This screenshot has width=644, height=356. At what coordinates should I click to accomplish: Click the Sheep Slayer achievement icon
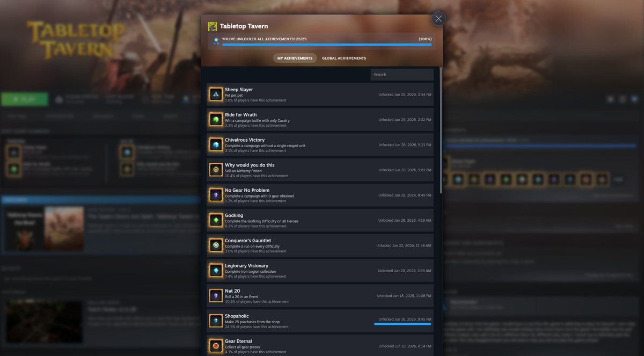tap(216, 95)
